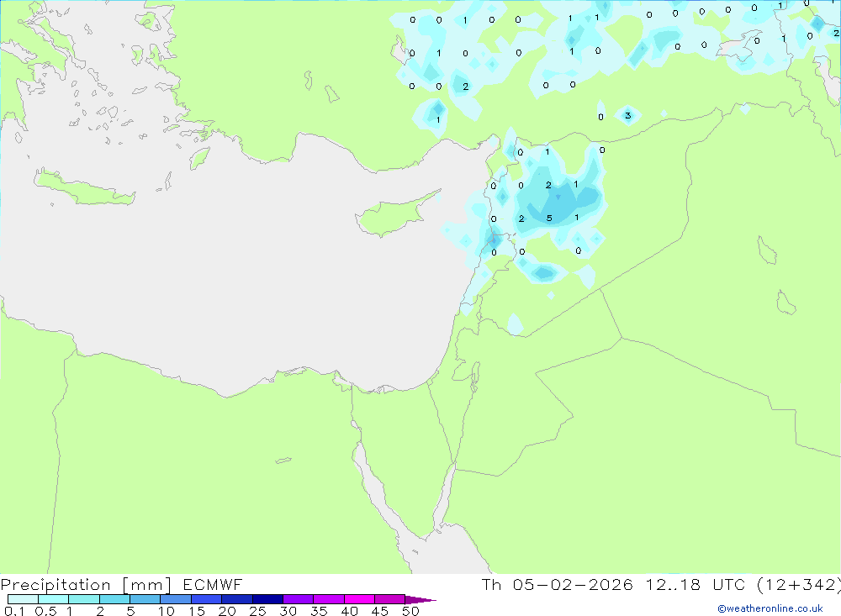
Task: Click the 1–2 mm legend color swatch
Action: 84,599
